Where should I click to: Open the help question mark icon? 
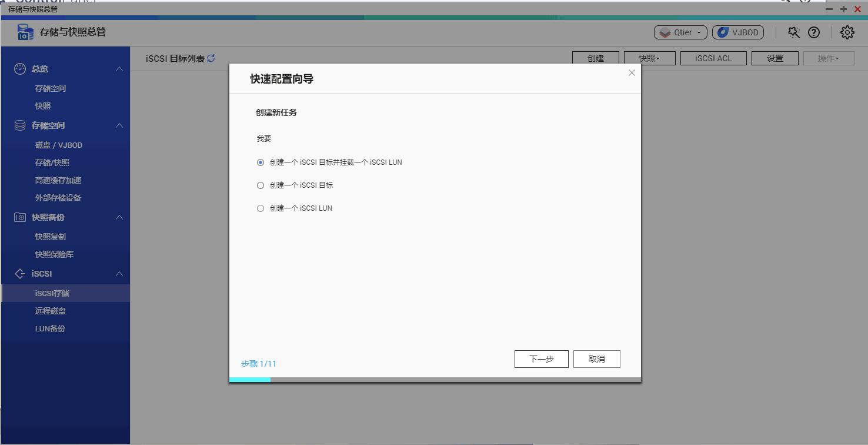pyautogui.click(x=814, y=32)
